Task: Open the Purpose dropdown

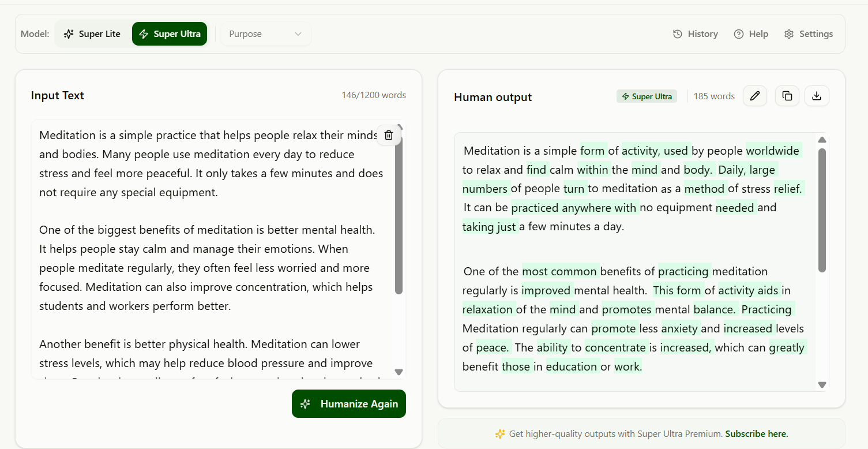Action: (266, 34)
